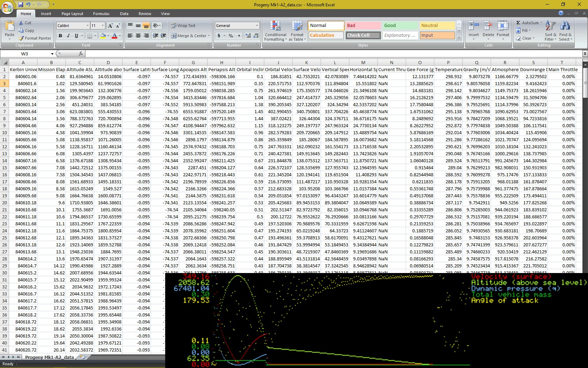This screenshot has width=588, height=368.
Task: Open the Name Box dropdown arrow
Action: click(x=52, y=54)
